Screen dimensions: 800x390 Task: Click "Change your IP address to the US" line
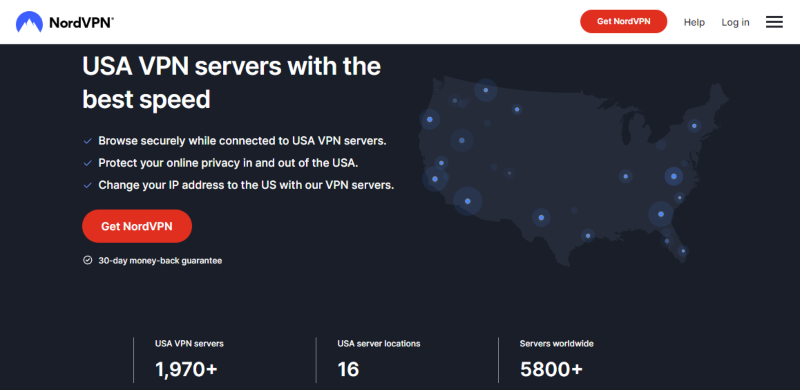click(x=246, y=185)
